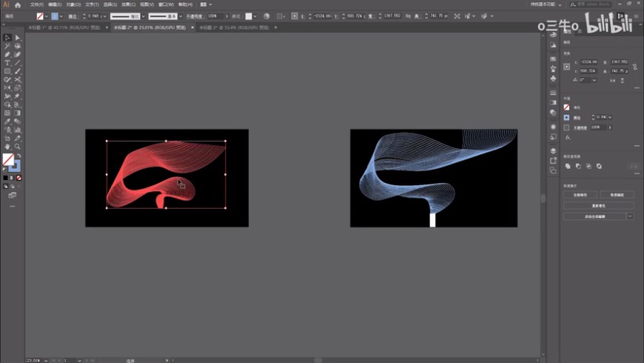The height and width of the screenshot is (363, 644).
Task: Click the fill swatch in the toolbox
Action: coord(8,160)
